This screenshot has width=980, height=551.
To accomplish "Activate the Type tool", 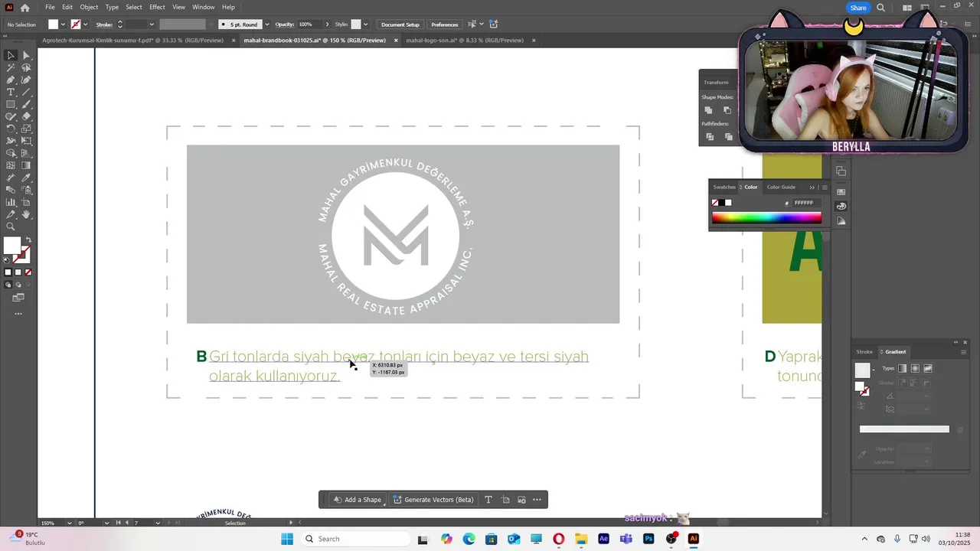I will click(11, 92).
